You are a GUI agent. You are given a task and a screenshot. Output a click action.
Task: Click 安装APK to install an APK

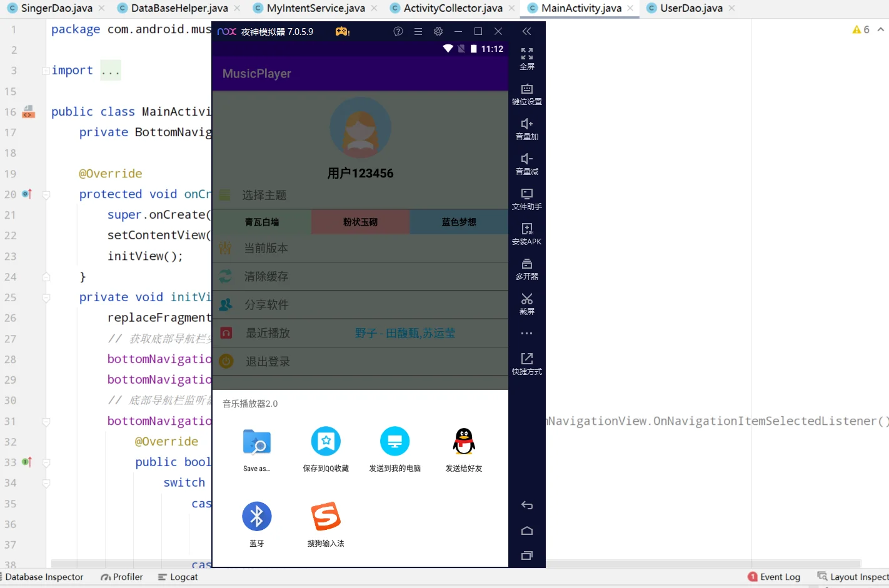(x=527, y=234)
